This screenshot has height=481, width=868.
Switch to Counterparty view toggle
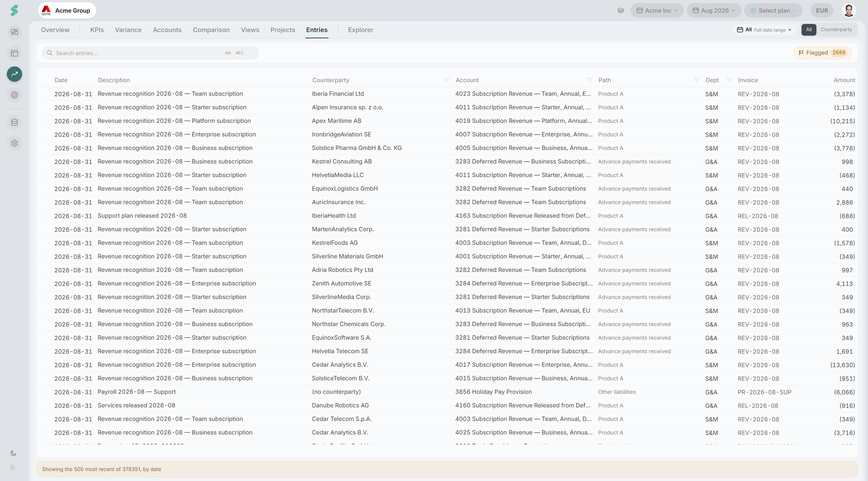pos(836,30)
